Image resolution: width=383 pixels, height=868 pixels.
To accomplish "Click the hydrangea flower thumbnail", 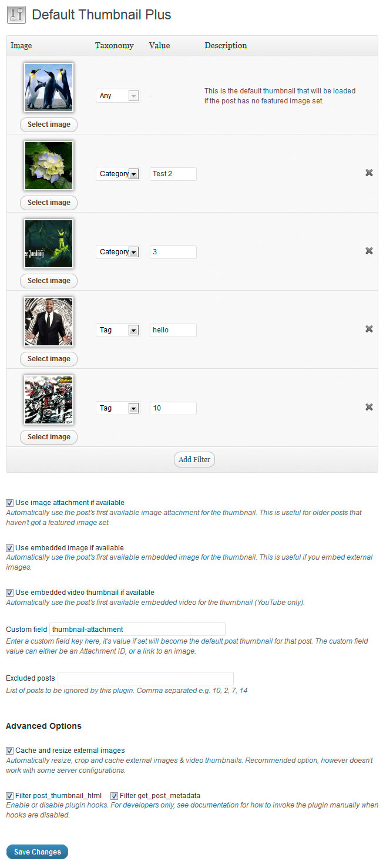I will [x=49, y=166].
